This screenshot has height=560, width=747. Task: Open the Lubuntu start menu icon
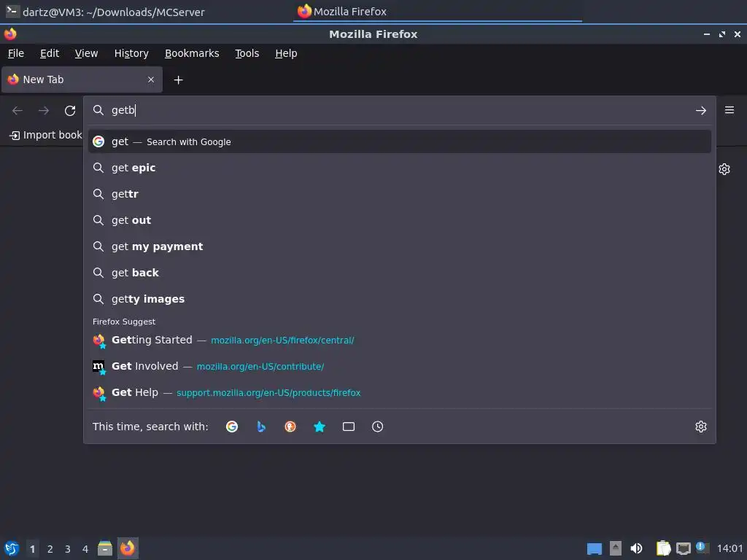pos(12,548)
